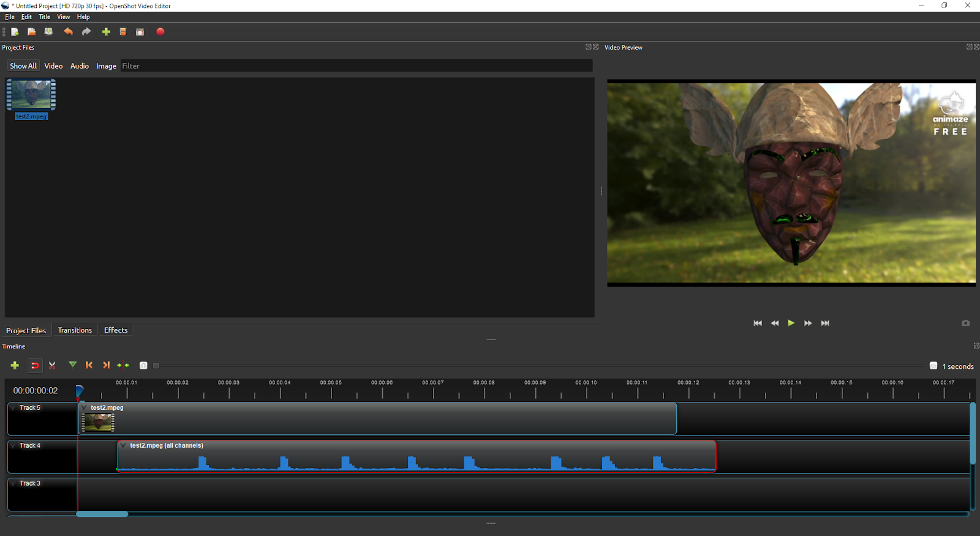
Task: Open menu arrow of the all channels audio clip
Action: point(123,445)
